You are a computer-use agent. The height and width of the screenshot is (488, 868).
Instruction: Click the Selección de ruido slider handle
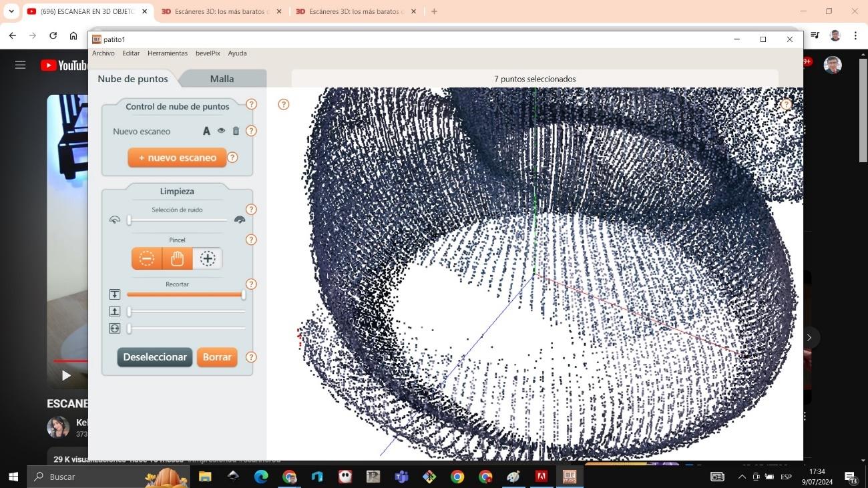pyautogui.click(x=130, y=220)
